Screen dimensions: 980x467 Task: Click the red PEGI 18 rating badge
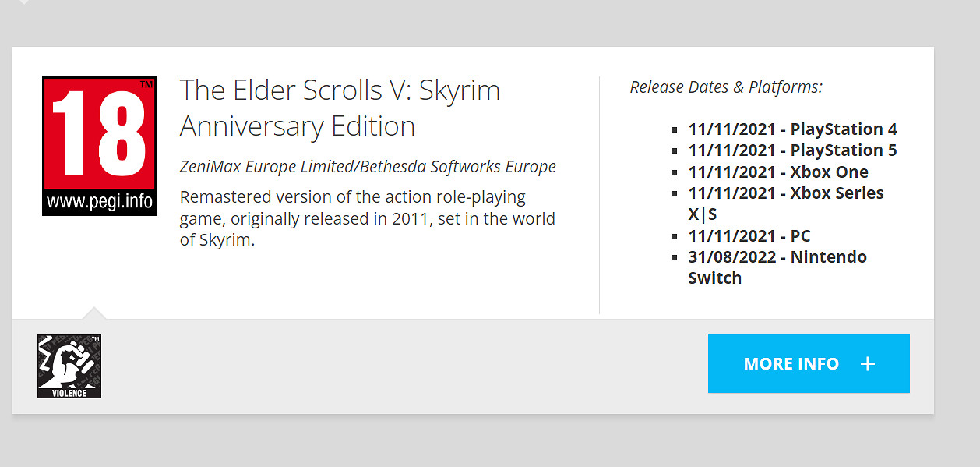tap(99, 133)
